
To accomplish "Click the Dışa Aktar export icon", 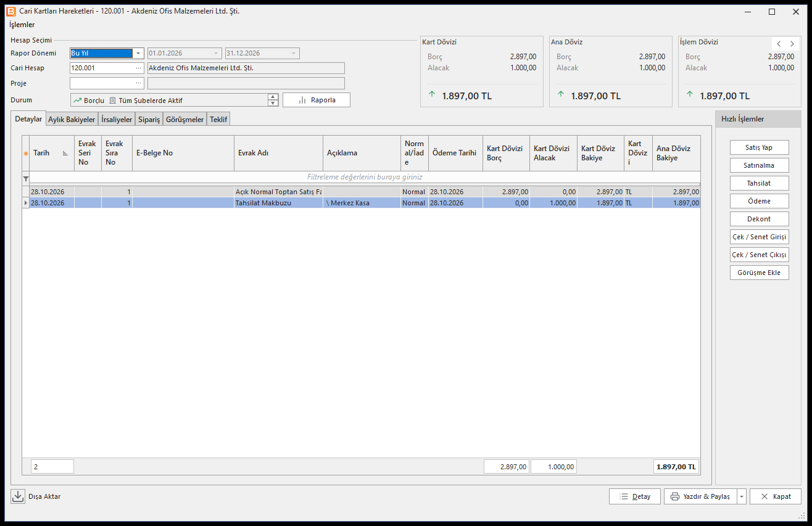I will 18,496.
